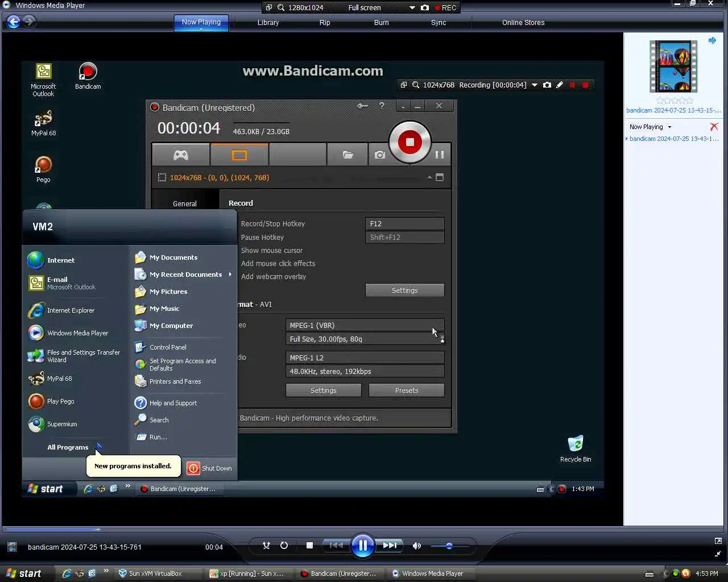Switch to full-screen view
728x582 pixels.
718,541
